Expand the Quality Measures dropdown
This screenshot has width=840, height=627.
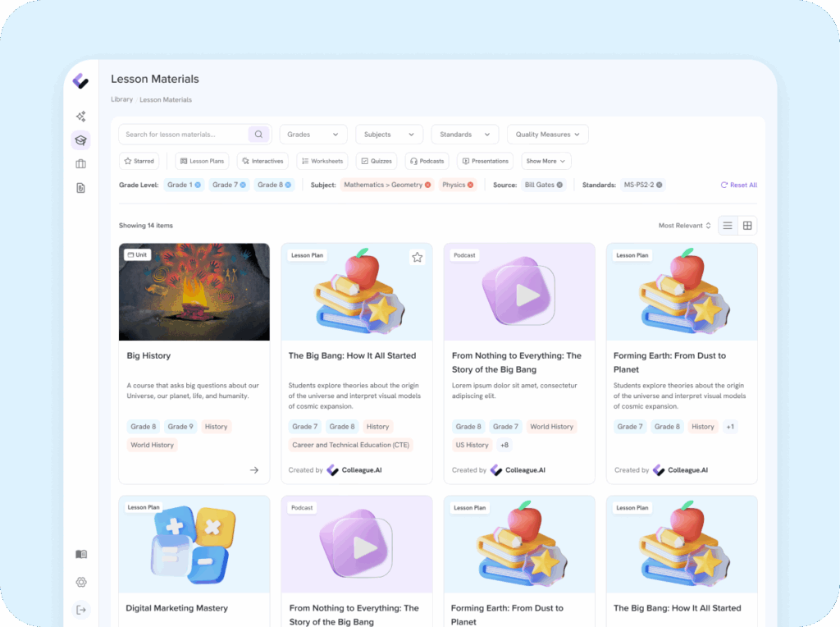(x=547, y=135)
